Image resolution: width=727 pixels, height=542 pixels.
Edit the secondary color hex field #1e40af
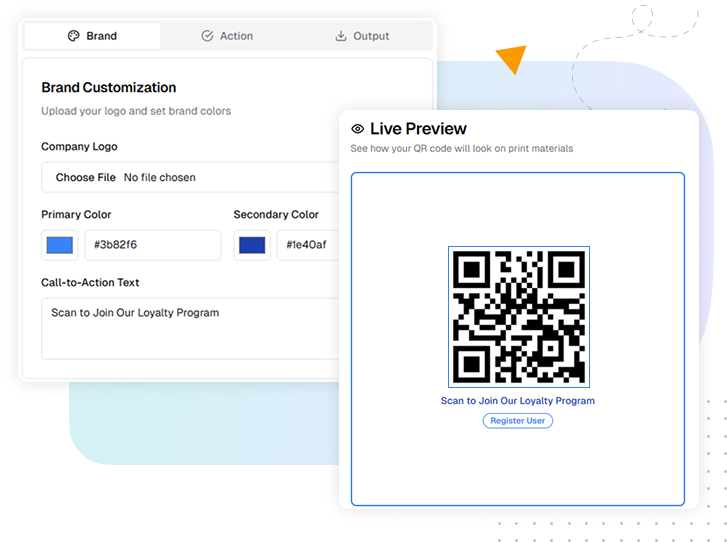coord(308,245)
